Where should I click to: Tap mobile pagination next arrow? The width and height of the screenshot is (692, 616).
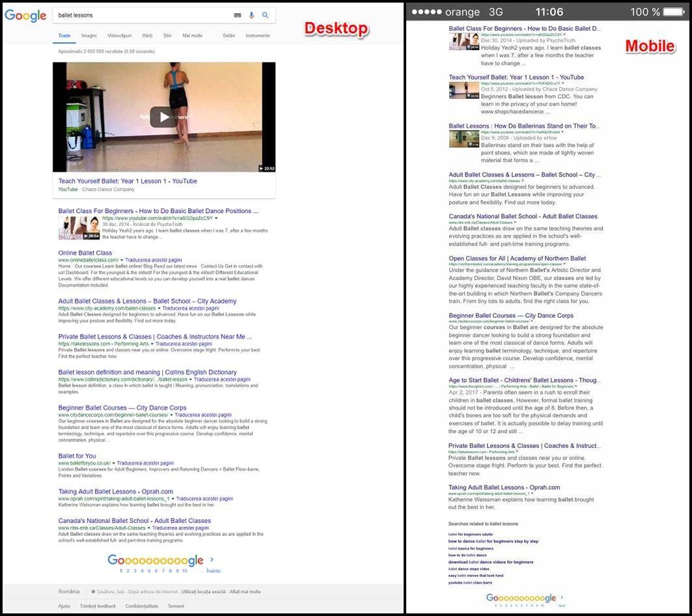tap(562, 598)
